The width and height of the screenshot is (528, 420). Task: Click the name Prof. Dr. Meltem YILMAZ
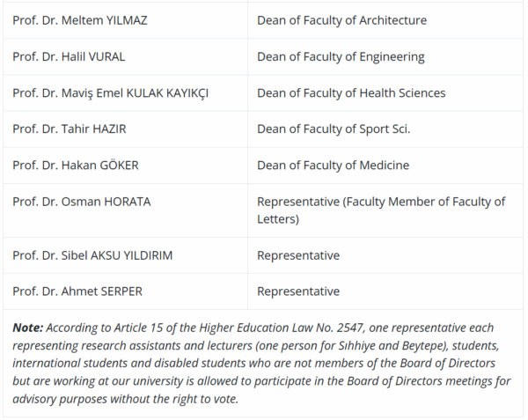[x=80, y=20]
